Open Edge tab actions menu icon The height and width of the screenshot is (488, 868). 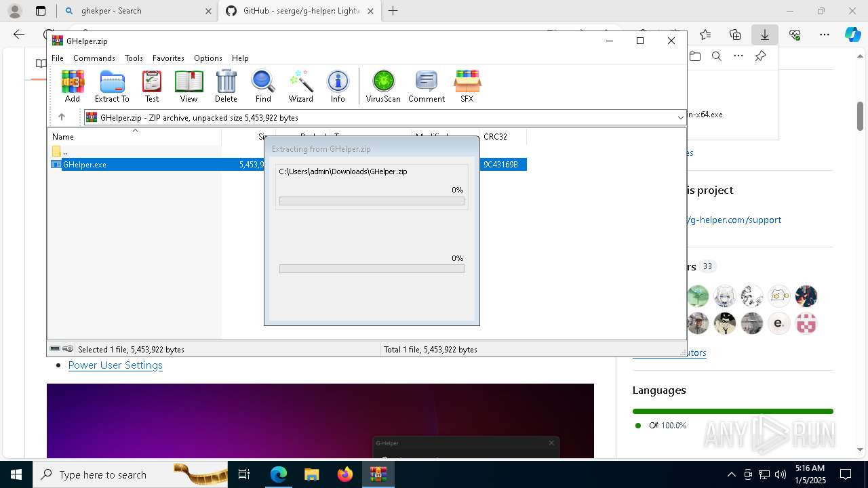point(40,11)
